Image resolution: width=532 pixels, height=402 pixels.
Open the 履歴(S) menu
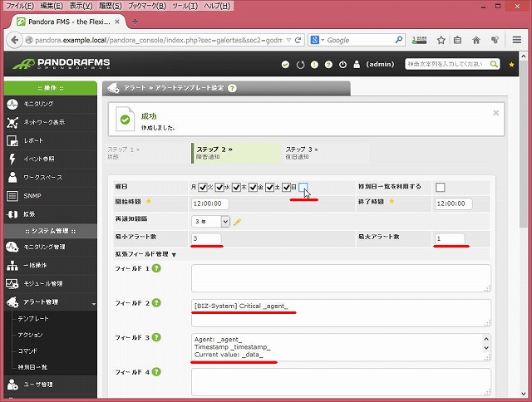coord(111,6)
